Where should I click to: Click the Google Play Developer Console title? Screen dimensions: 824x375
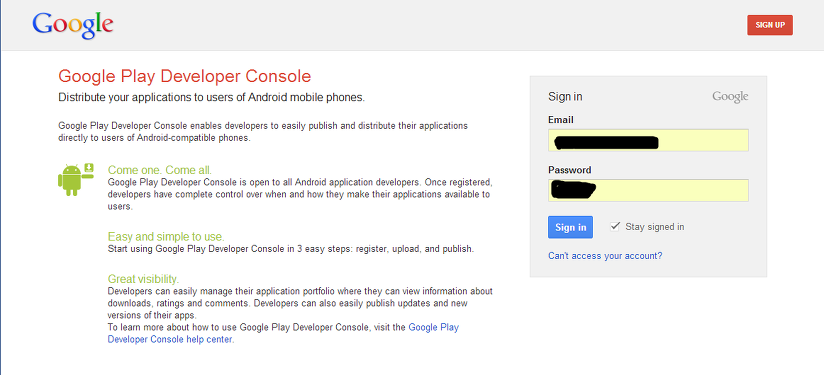point(184,77)
